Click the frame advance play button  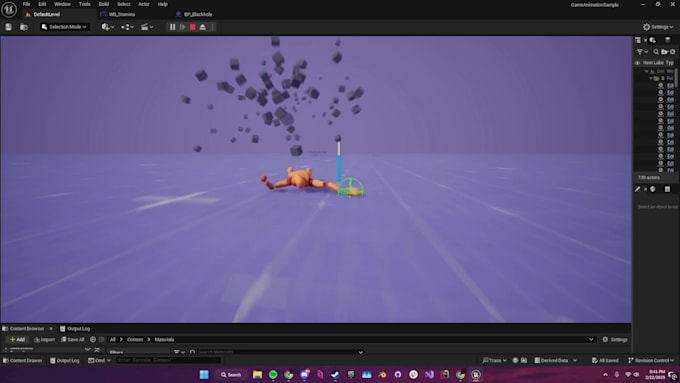(183, 27)
